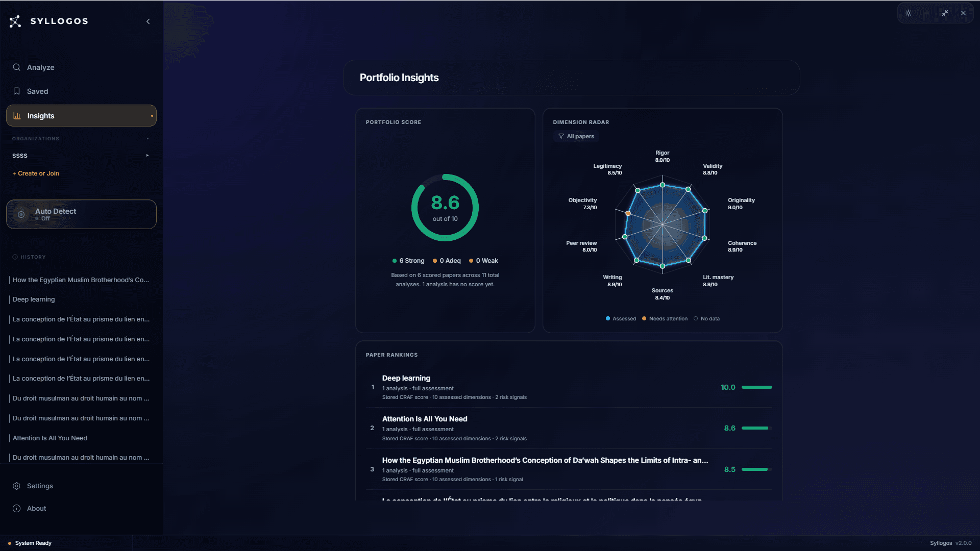Screen dimensions: 980x551
Task: Click the shrink window arrows icon
Action: (x=945, y=13)
